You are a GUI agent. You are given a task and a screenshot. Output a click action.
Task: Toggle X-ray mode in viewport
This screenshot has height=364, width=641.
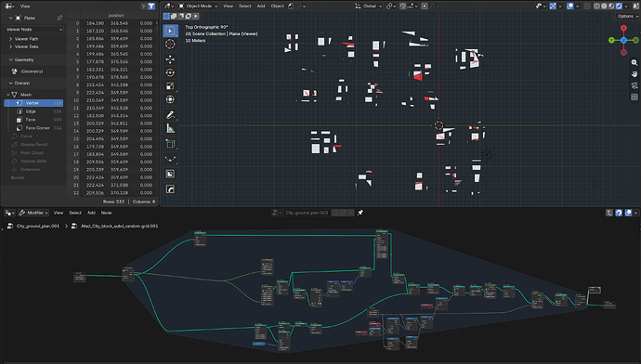click(587, 6)
